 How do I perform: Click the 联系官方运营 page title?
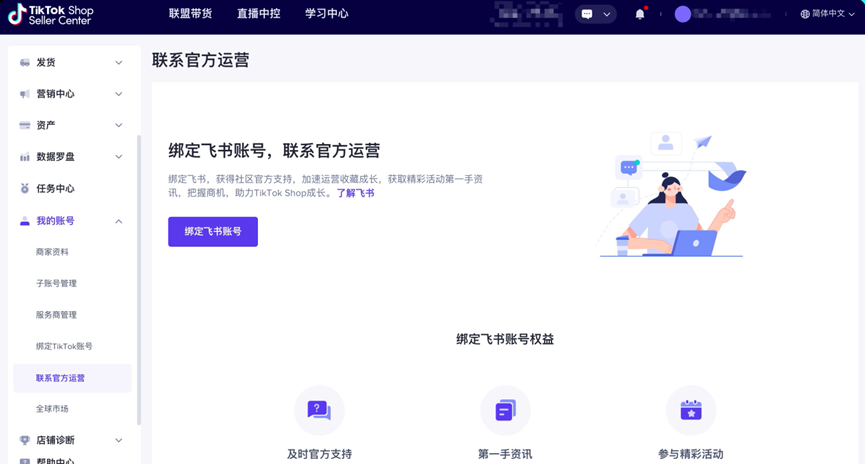[x=201, y=60]
